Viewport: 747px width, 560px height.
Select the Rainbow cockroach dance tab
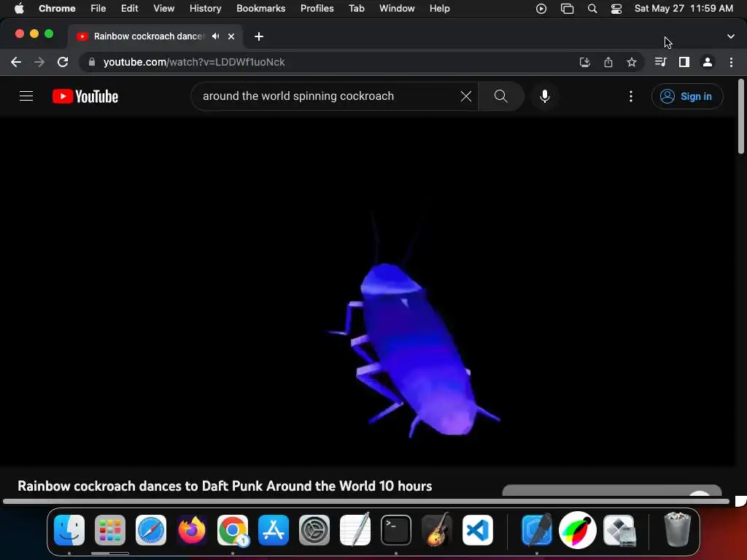[x=149, y=36]
